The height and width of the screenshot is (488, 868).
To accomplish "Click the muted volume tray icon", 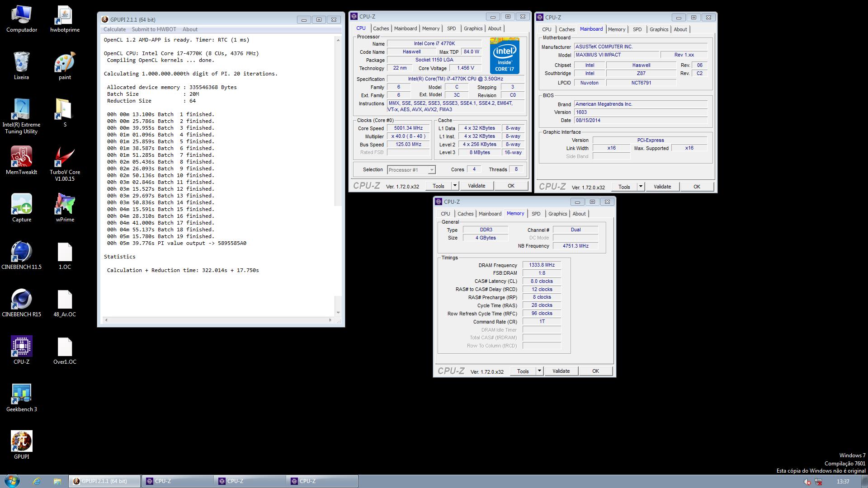I will 807,482.
